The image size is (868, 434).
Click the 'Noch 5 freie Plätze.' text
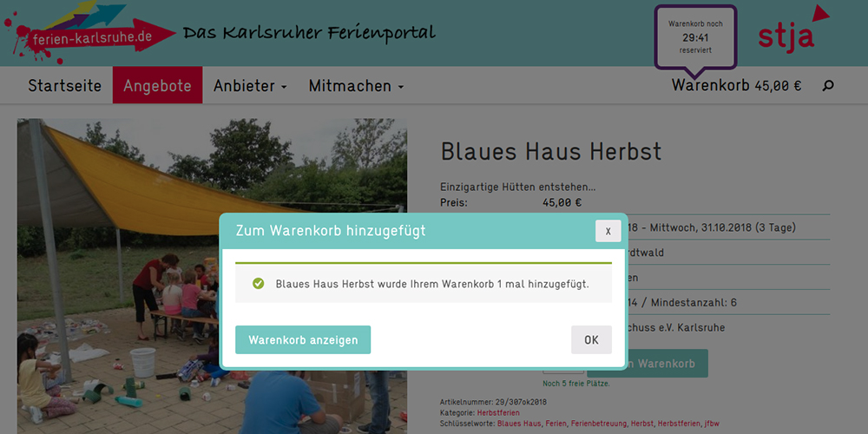pos(575,383)
